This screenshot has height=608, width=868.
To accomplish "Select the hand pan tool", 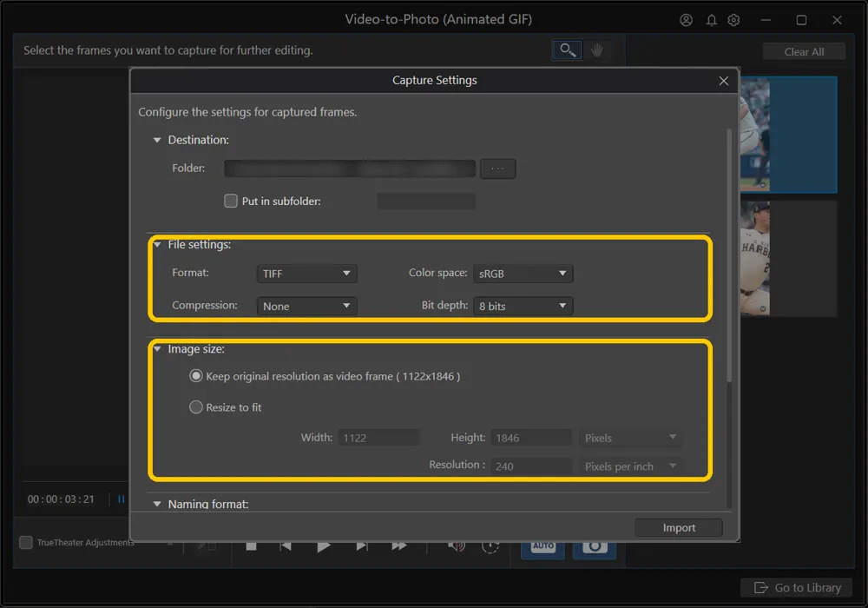I will [x=597, y=50].
